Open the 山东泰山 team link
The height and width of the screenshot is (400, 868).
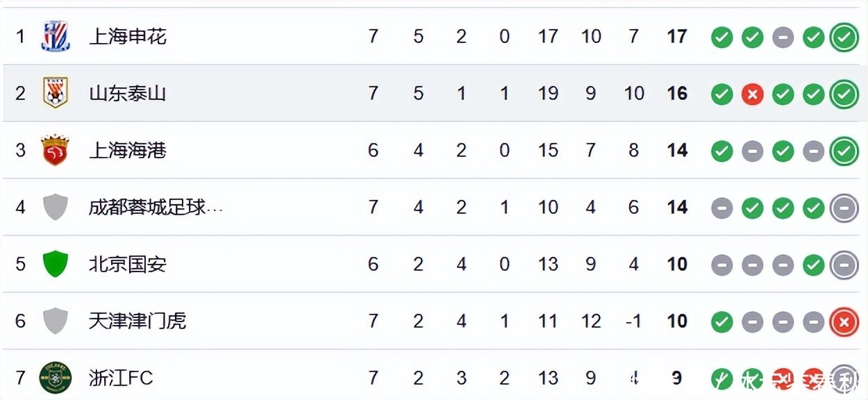point(128,93)
